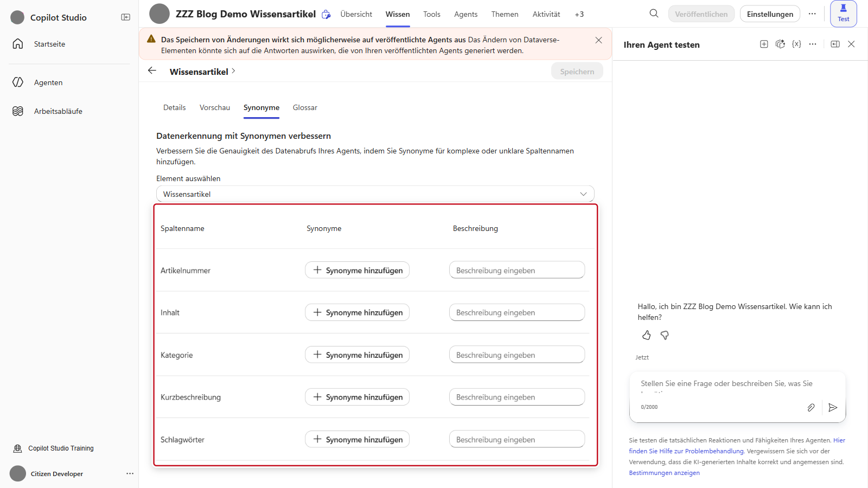Click the attachment paperclip icon
868x488 pixels.
tap(810, 407)
